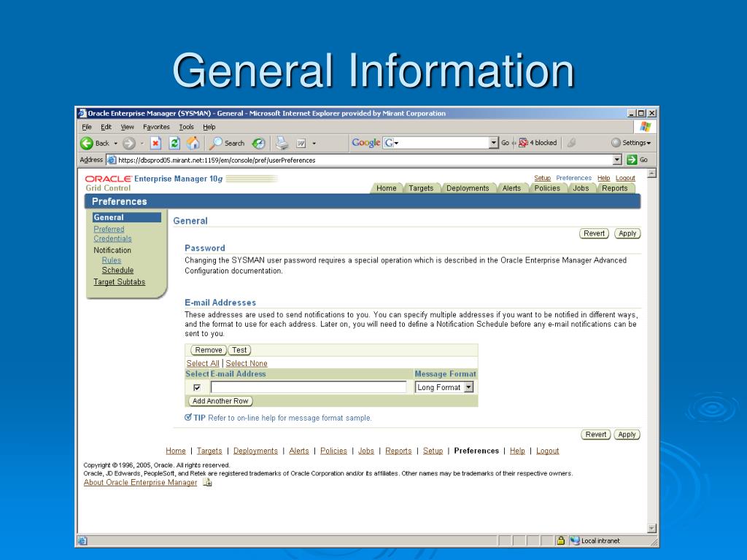
Task: Click the top Apply button
Action: [x=627, y=233]
